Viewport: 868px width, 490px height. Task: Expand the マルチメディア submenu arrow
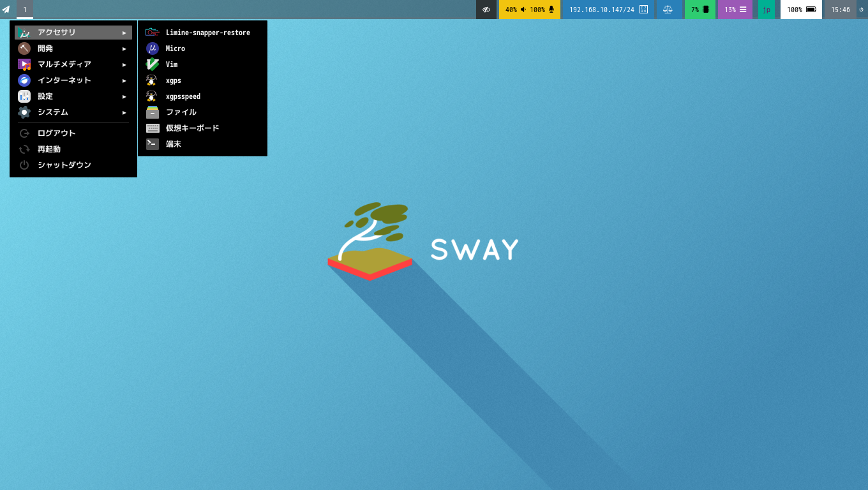pos(124,64)
